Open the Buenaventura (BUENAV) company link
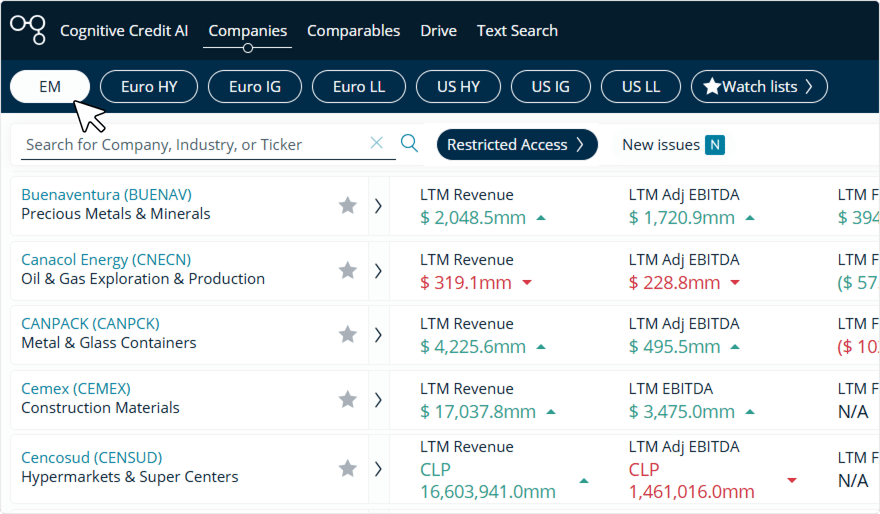This screenshot has height=514, width=880. [107, 195]
